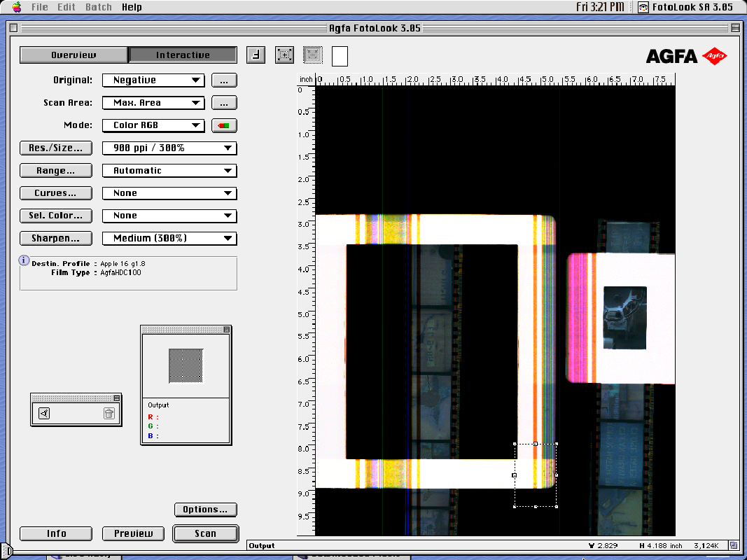Click the Scan button

pyautogui.click(x=206, y=533)
